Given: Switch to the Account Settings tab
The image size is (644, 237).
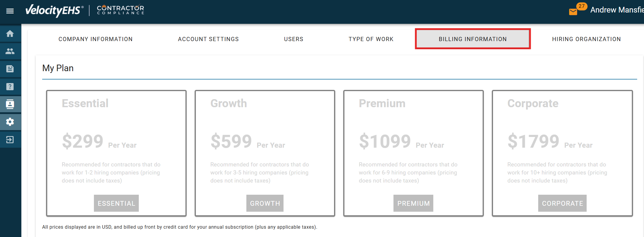Looking at the screenshot, I should pos(208,39).
